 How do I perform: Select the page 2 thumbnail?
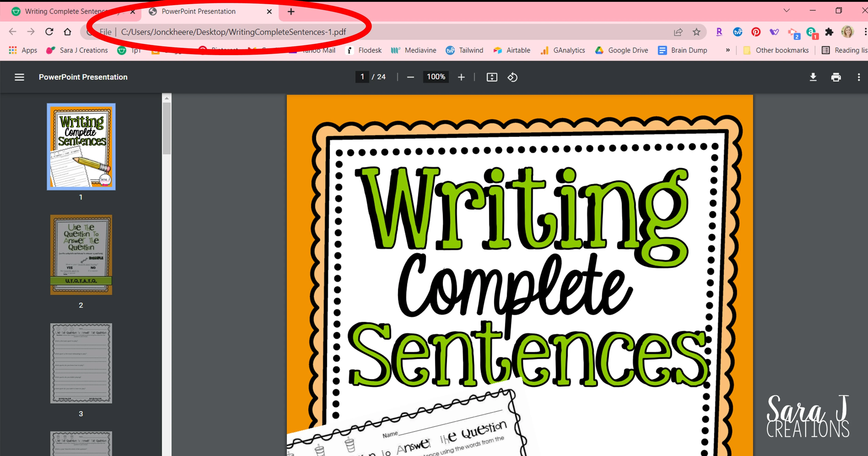pyautogui.click(x=81, y=255)
